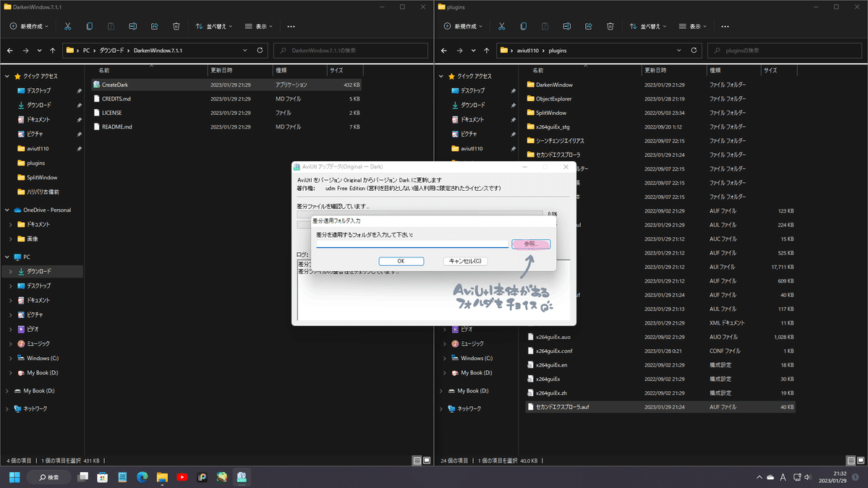The image size is (868, 488).
Task: Click Delete trash icon in DarkenWindow.7.1.1 window
Action: point(176,26)
